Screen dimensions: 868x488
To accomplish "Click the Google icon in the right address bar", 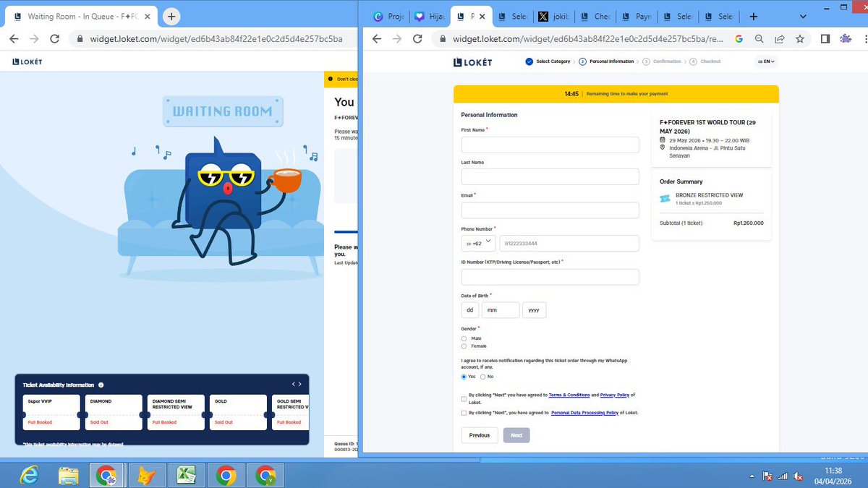I will 739,39.
